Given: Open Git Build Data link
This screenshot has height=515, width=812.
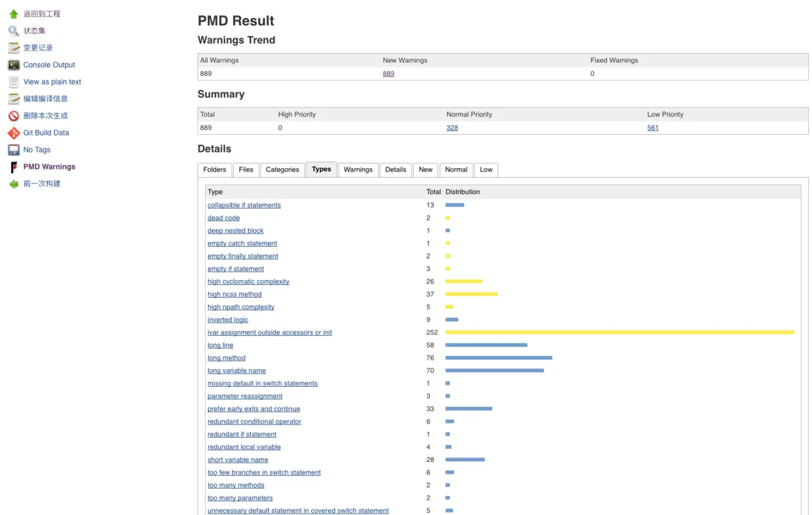Looking at the screenshot, I should pos(46,133).
